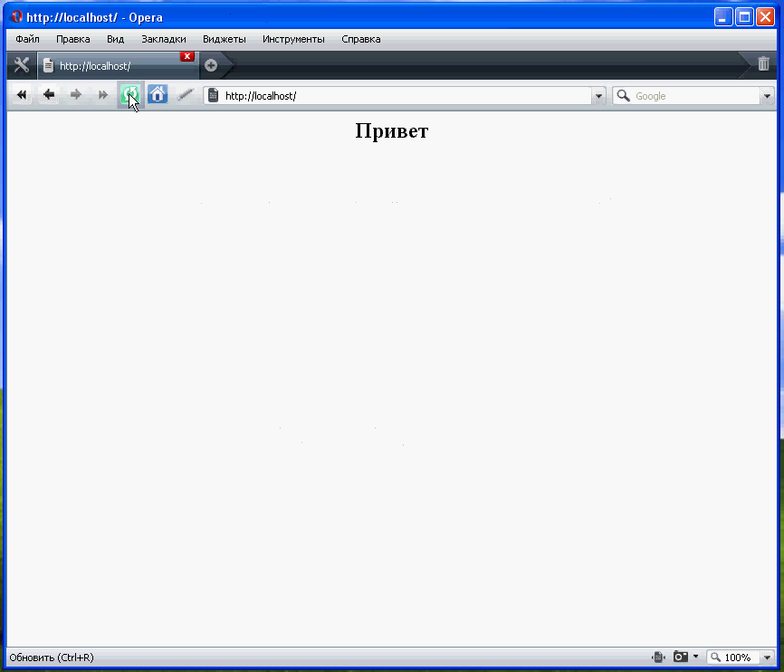This screenshot has width=784, height=672.
Task: Open the zoom level dropdown arrow
Action: coord(767,657)
